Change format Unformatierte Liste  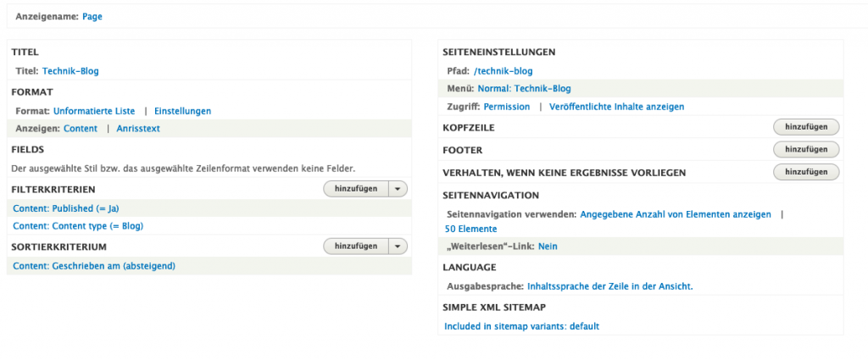[94, 111]
